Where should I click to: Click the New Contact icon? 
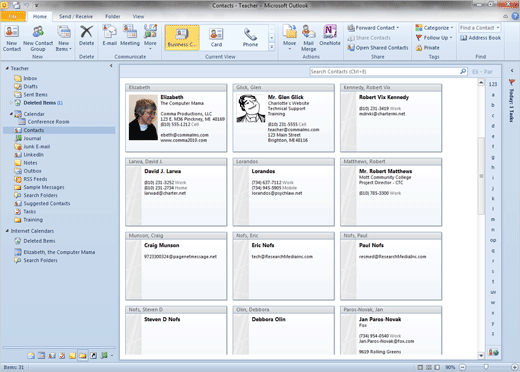12,38
